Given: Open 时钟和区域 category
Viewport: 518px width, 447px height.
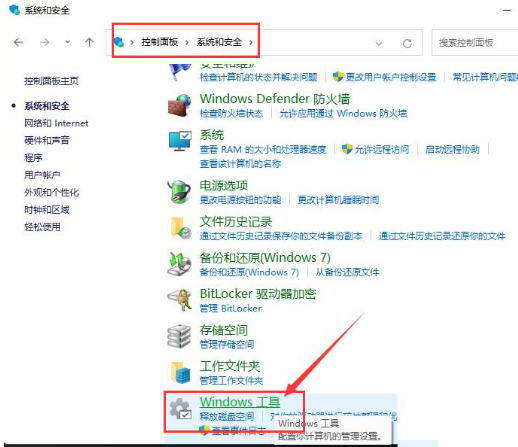Looking at the screenshot, I should [47, 210].
